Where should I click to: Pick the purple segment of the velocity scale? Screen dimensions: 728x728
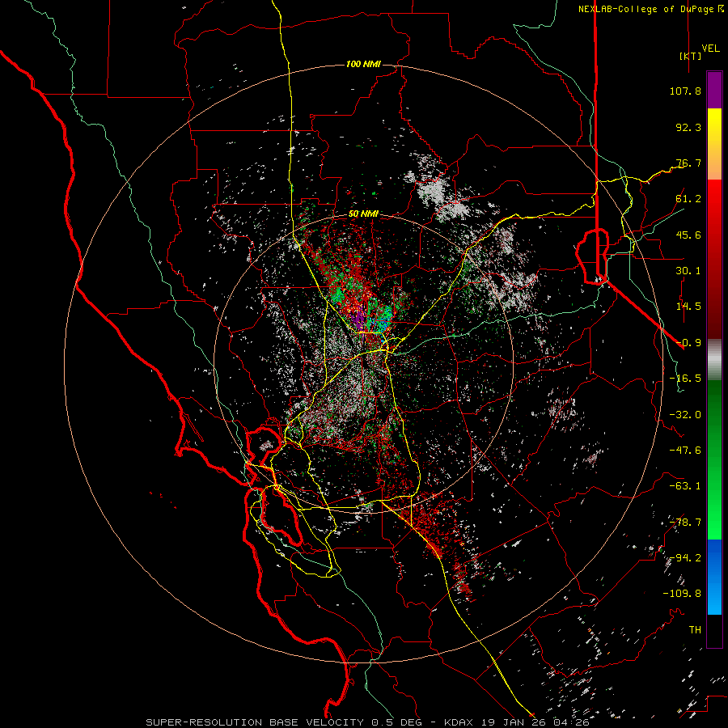coord(714,90)
